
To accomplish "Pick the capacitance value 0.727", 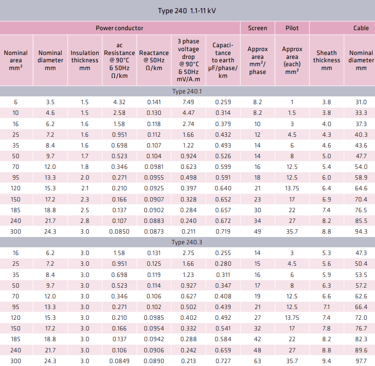I will click(223, 361).
